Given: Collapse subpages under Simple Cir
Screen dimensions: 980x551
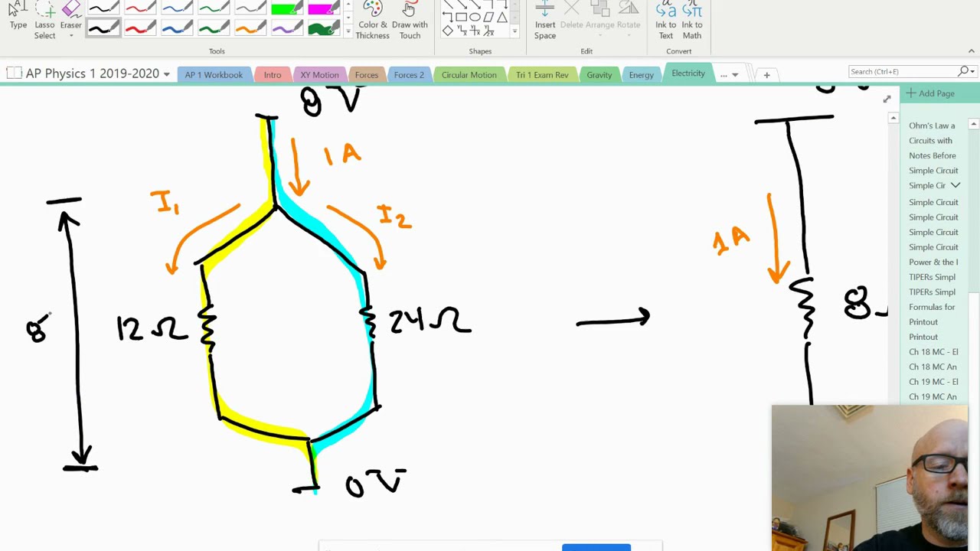Looking at the screenshot, I should coord(955,185).
